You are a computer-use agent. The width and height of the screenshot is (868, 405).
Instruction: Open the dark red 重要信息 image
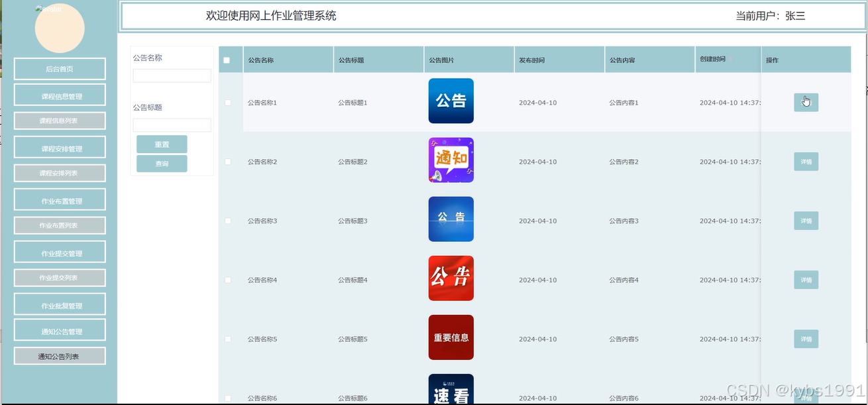451,337
